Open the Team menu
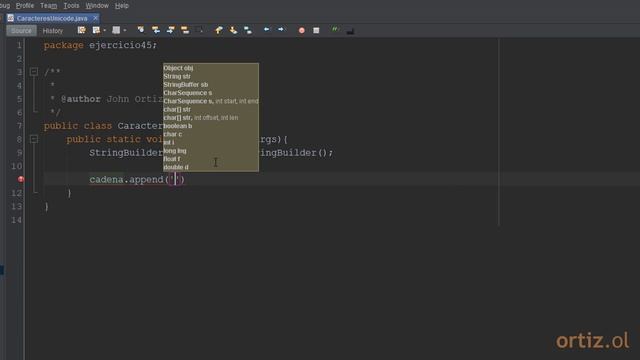The width and height of the screenshot is (640, 360). tap(49, 6)
